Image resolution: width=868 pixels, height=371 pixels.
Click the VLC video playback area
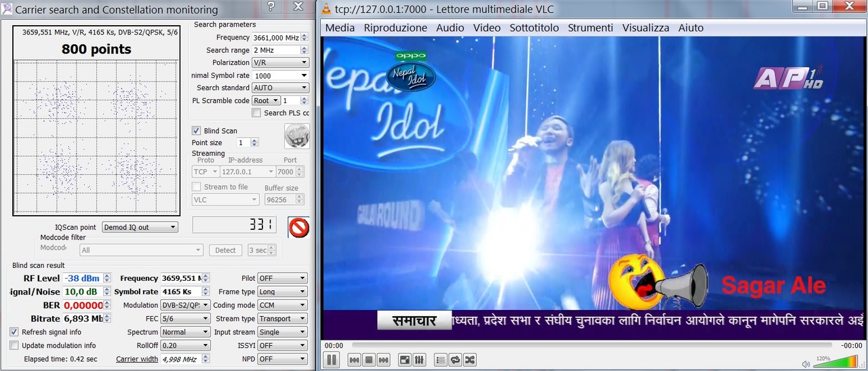tap(594, 187)
